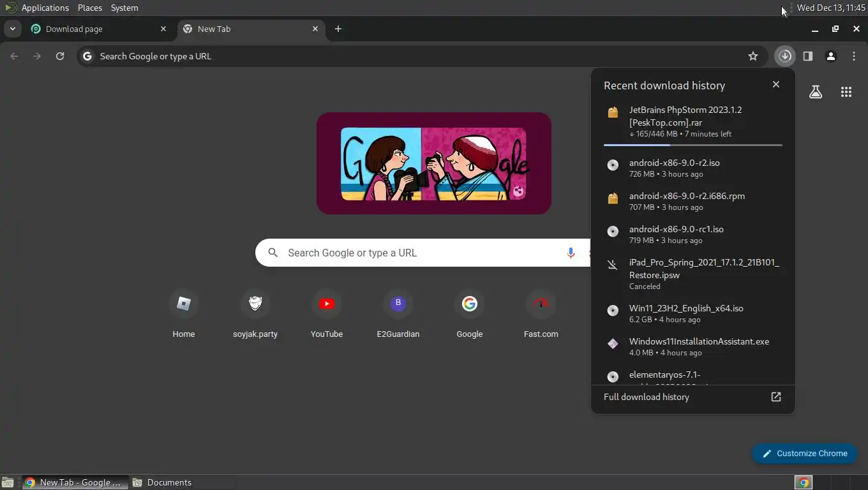Switch to the Download page tab
Viewport: 868px width, 490px height.
[99, 29]
